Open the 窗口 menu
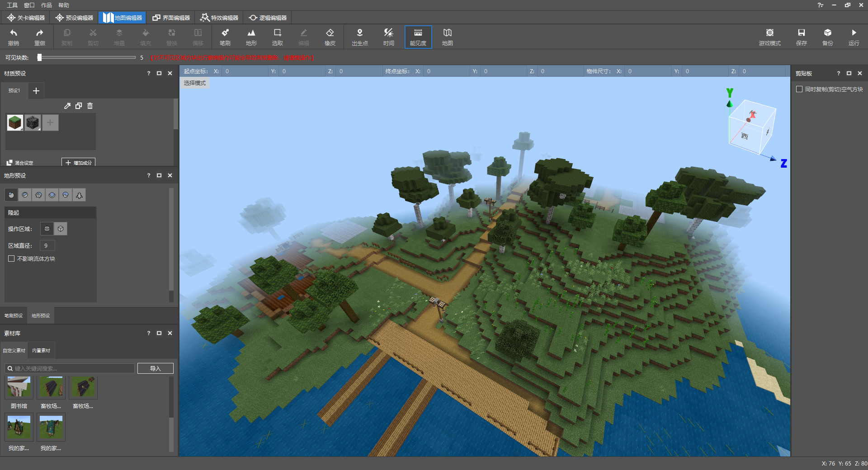The image size is (868, 470). pos(29,5)
